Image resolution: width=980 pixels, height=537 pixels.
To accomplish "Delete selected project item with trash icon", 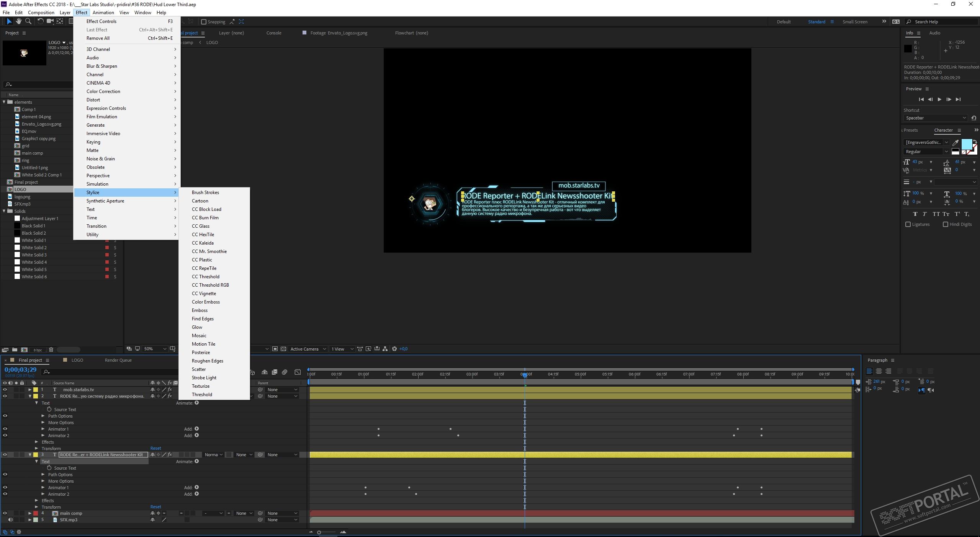I will click(x=51, y=349).
